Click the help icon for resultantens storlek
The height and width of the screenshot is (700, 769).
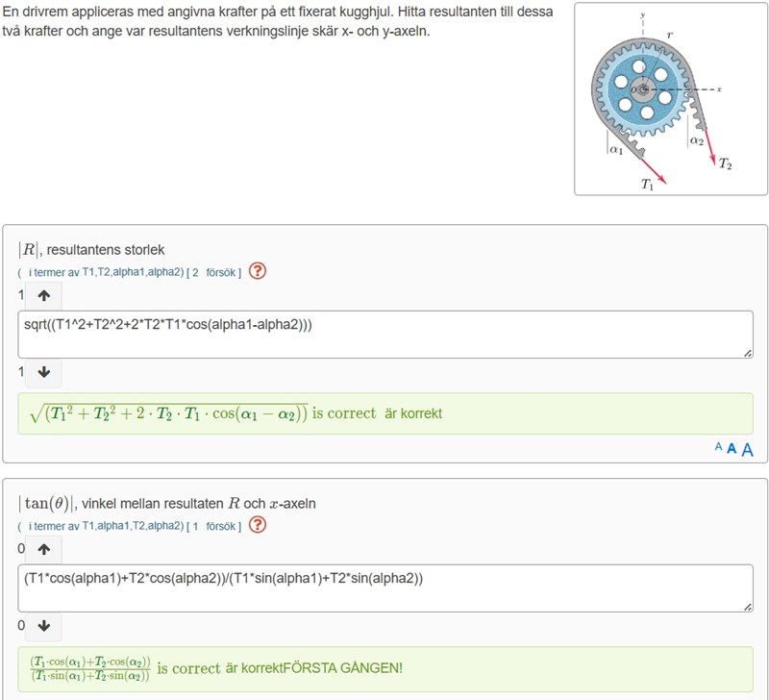(x=258, y=271)
